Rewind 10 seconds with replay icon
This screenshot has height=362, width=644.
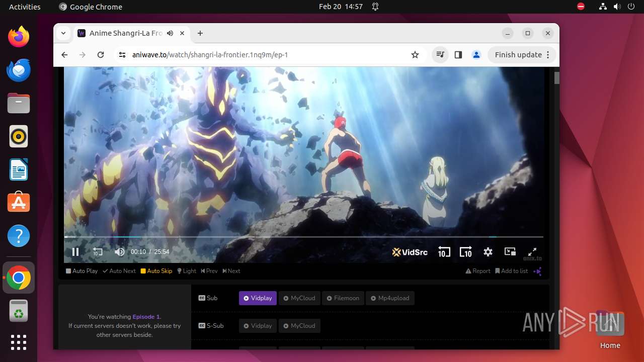click(x=98, y=252)
